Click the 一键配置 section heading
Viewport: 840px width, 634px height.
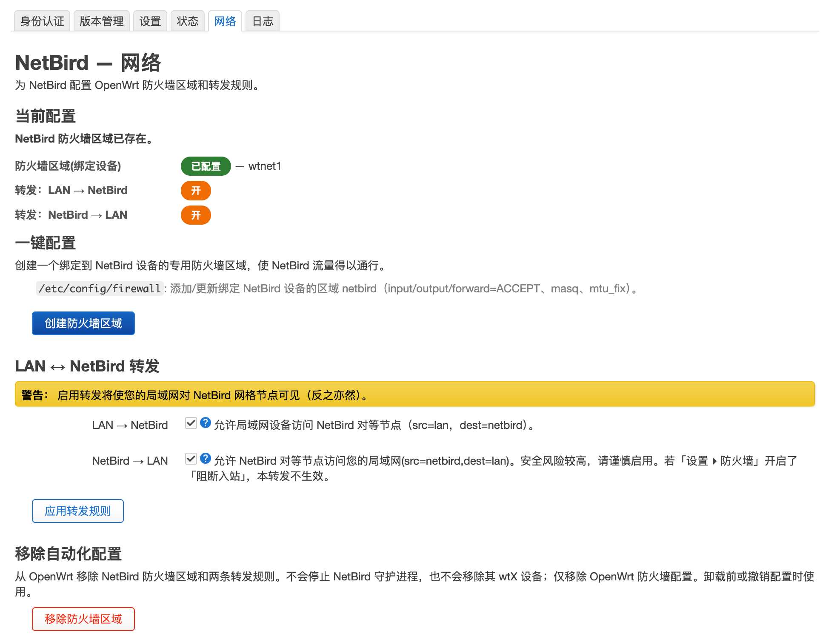click(x=46, y=243)
